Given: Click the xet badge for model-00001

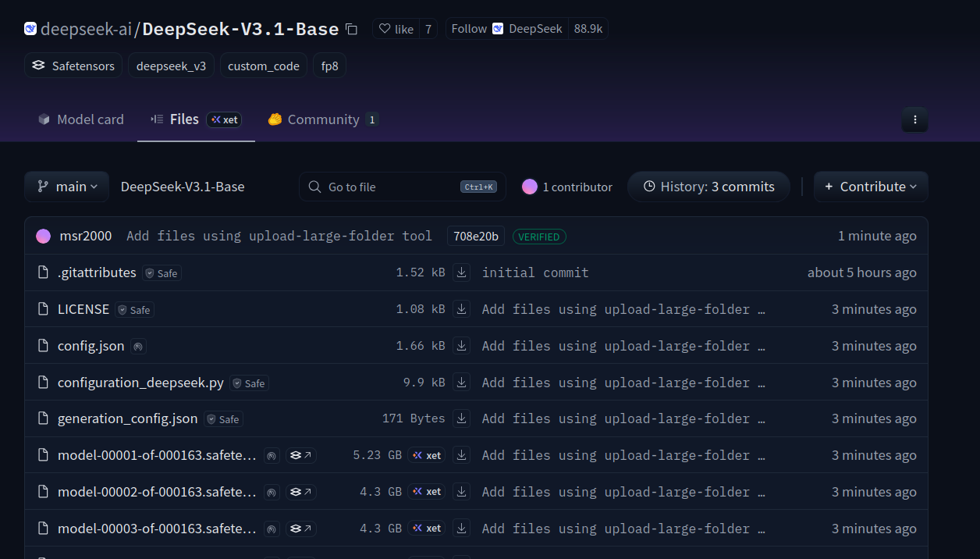Looking at the screenshot, I should 427,455.
